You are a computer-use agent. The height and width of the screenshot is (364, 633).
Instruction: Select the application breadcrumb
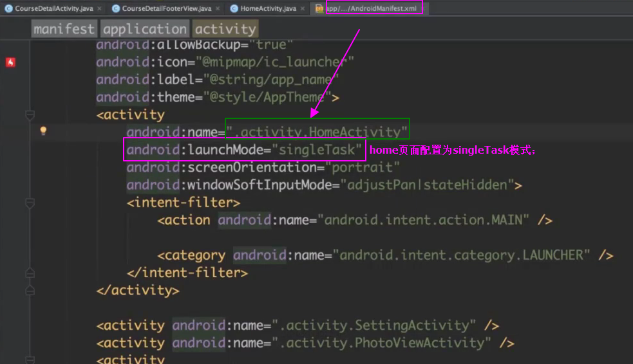pyautogui.click(x=144, y=29)
